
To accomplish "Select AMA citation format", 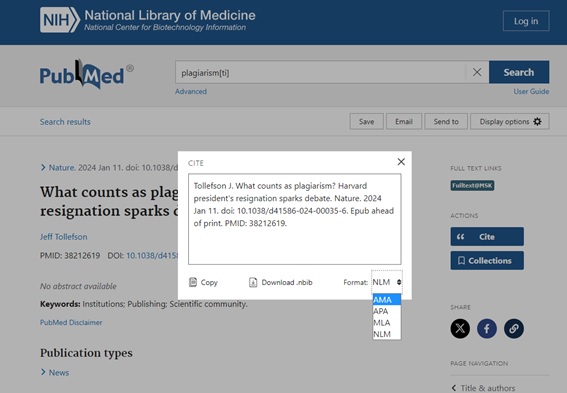I will coord(387,299).
